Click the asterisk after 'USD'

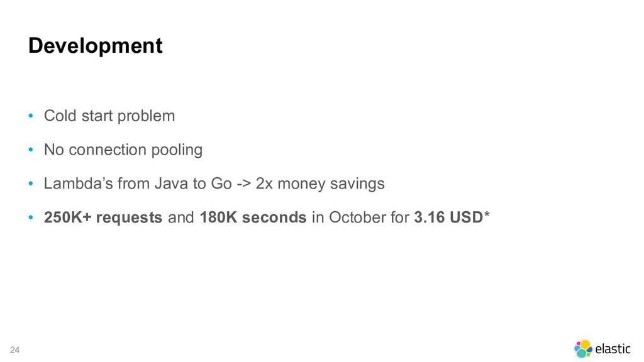(487, 214)
